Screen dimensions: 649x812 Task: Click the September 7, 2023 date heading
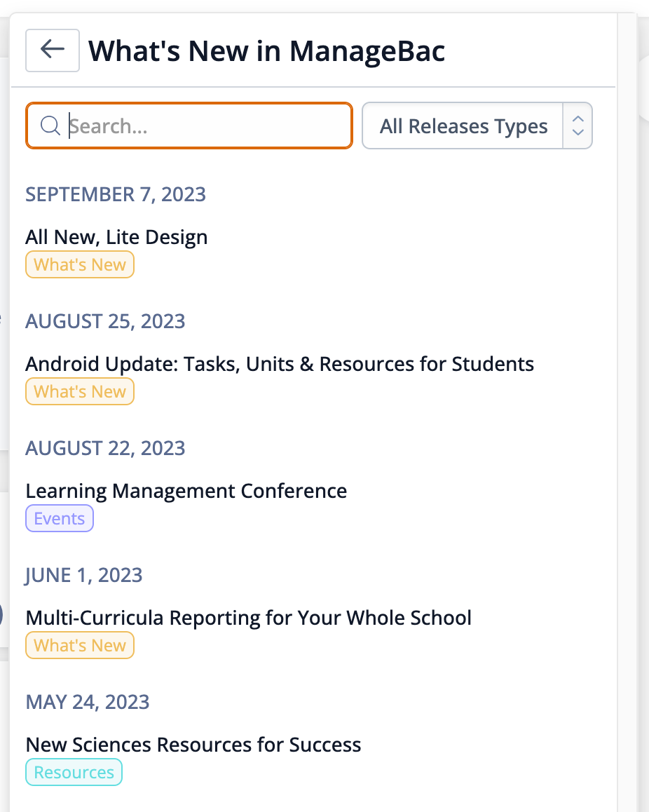point(116,194)
